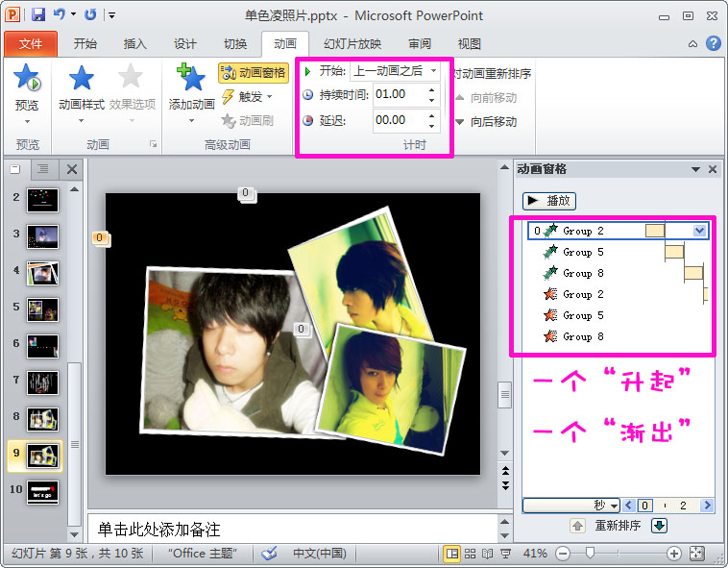This screenshot has height=568, width=728.
Task: Click Move Later (向后移动) reorder button
Action: pyautogui.click(x=486, y=122)
